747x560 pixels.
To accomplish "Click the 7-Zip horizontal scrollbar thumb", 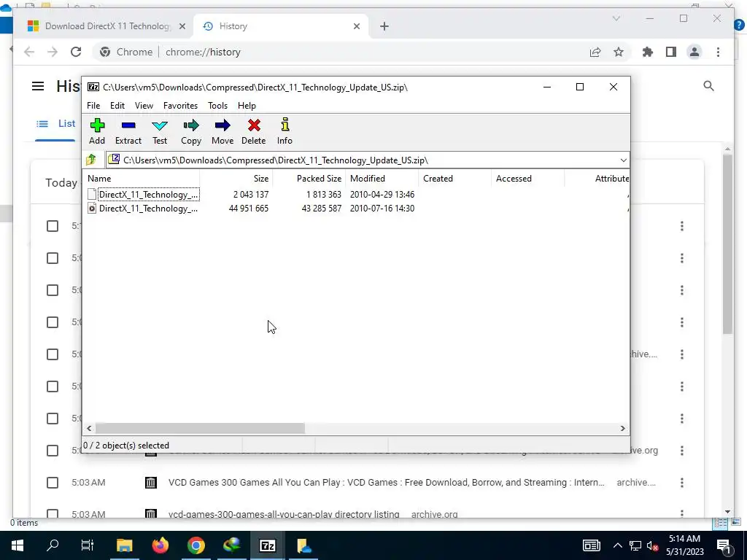I will click(x=200, y=428).
